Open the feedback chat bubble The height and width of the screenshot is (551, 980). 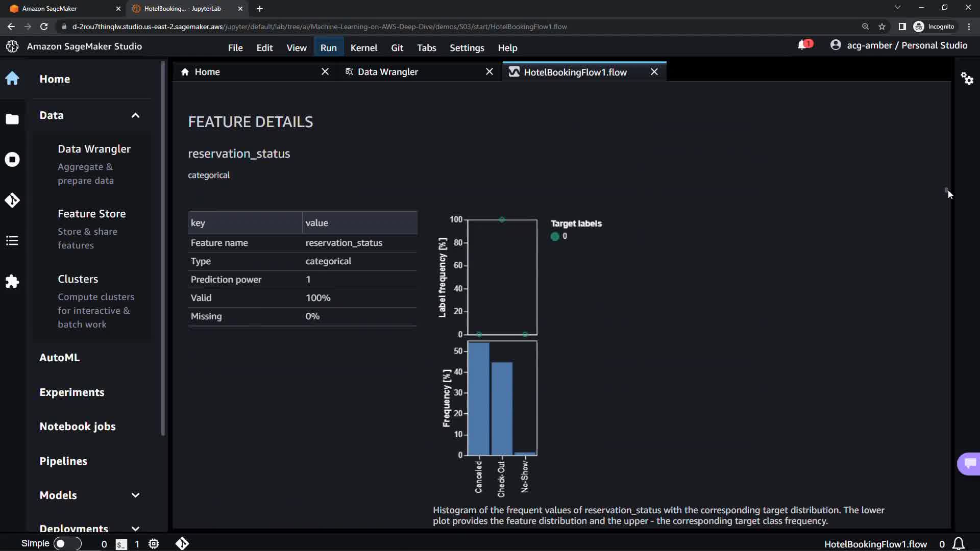[x=969, y=463]
